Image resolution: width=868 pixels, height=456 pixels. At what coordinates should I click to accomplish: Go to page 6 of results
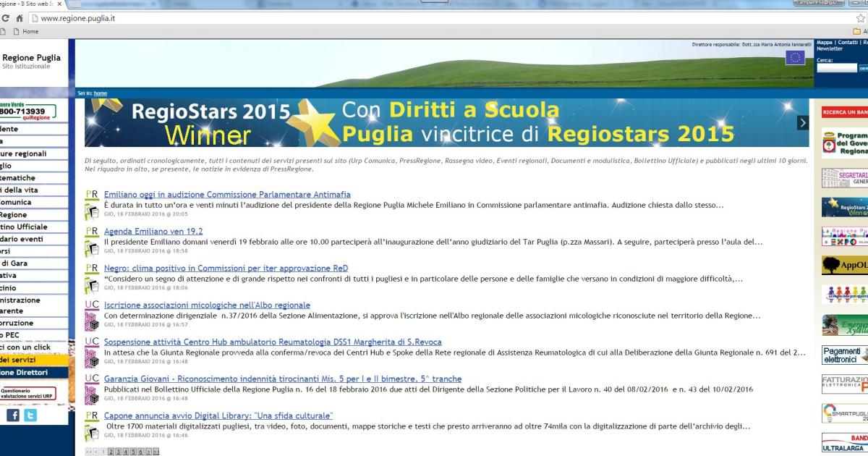[x=141, y=452]
